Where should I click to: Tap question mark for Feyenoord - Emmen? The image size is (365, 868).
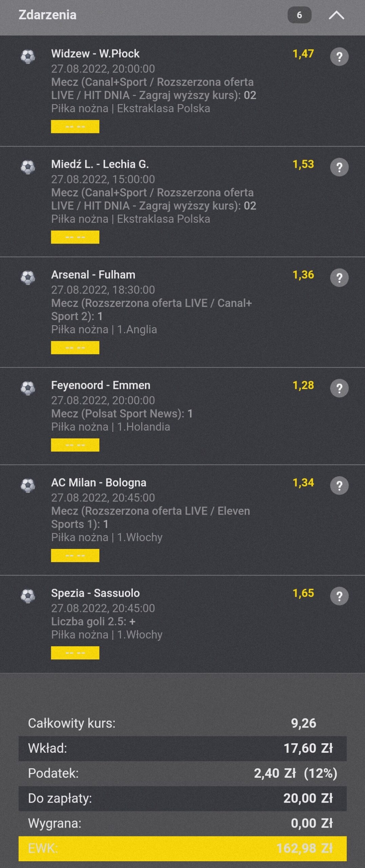(x=339, y=388)
